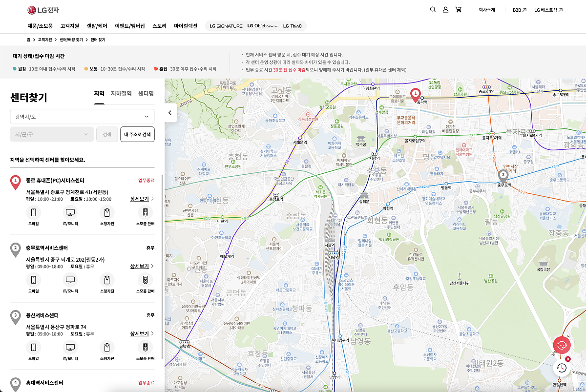The image size is (586, 392).
Task: Open the recently viewed clock icon
Action: [562, 368]
